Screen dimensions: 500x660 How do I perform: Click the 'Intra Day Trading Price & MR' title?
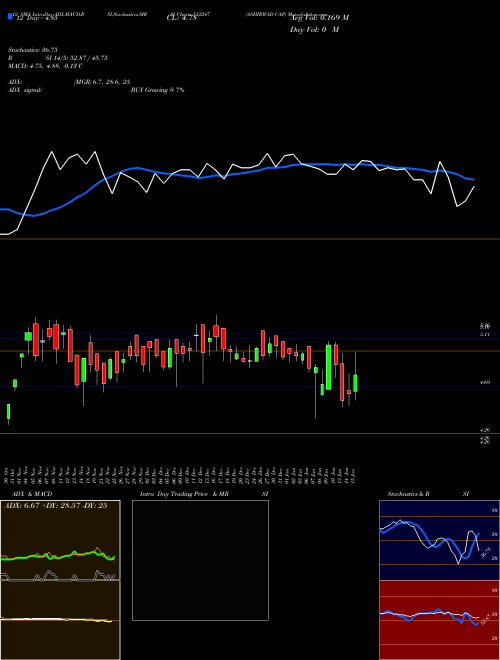click(184, 494)
